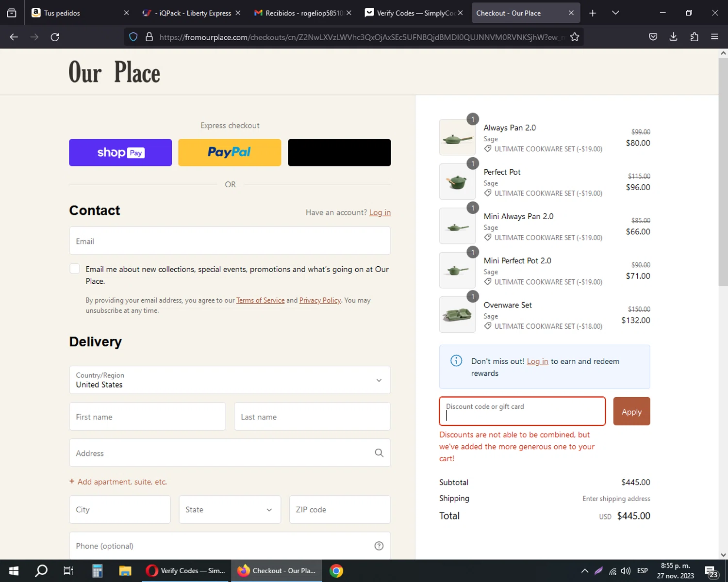Focus the Last name field
Screen dimensions: 728x582
click(x=313, y=417)
